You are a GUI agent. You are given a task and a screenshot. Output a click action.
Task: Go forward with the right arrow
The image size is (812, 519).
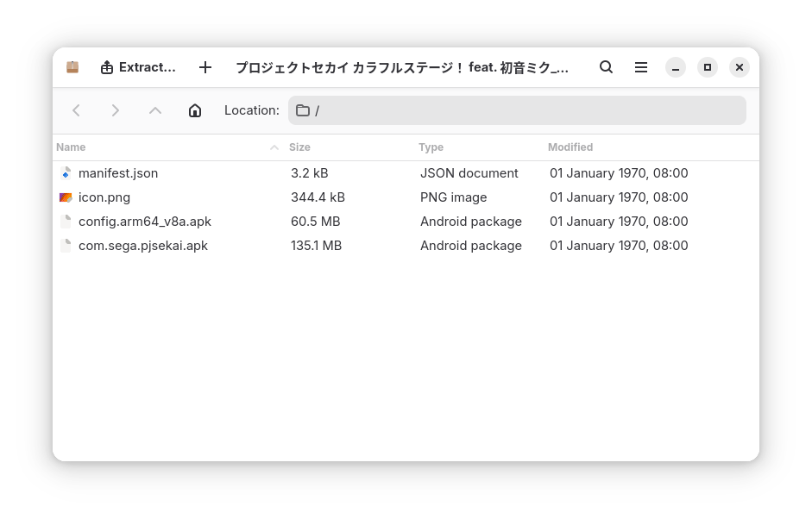tap(116, 110)
